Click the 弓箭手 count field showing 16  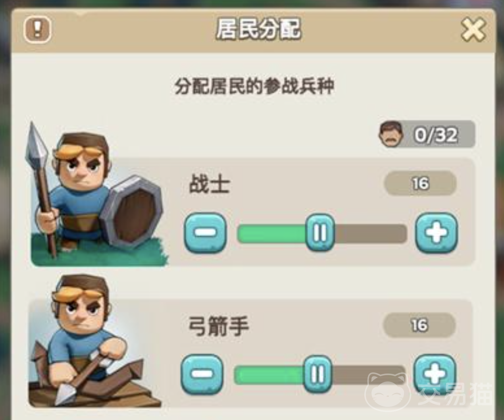tap(419, 325)
